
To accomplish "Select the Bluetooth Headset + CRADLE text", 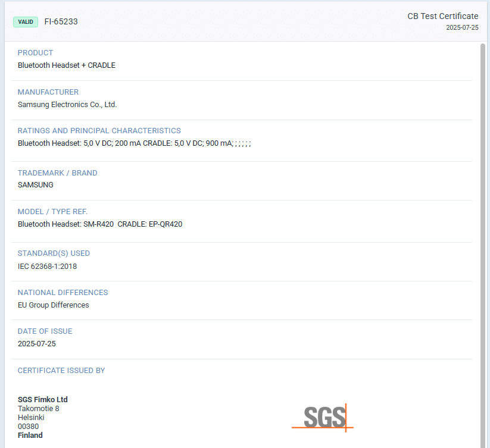I will [x=67, y=65].
